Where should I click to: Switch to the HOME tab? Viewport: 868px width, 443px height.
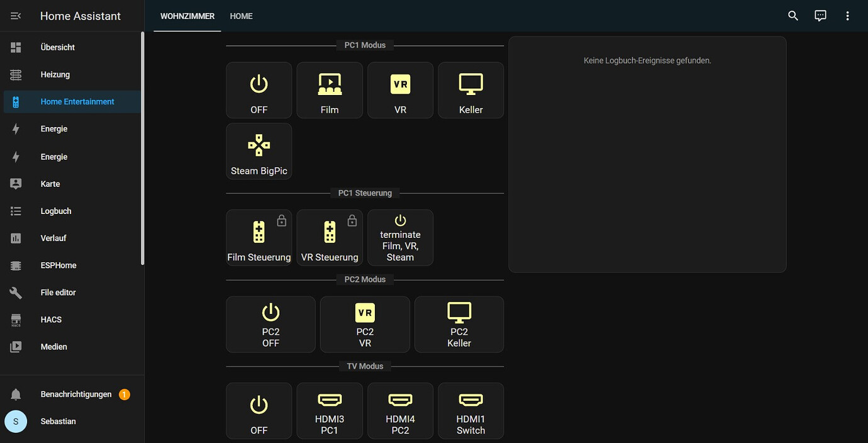coord(241,16)
